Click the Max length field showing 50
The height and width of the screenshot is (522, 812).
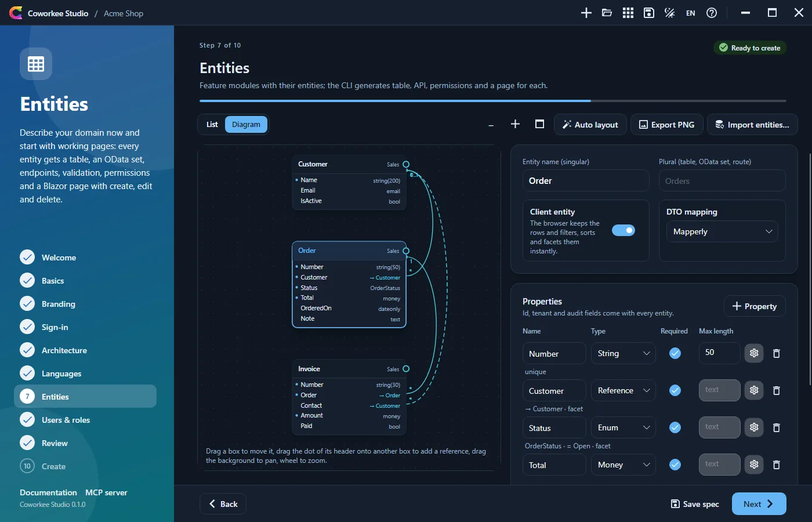point(719,353)
